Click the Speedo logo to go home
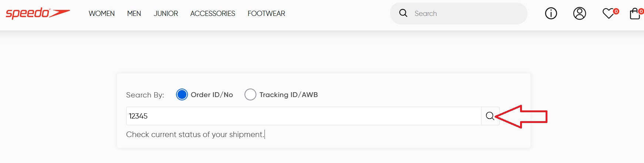 point(37,13)
